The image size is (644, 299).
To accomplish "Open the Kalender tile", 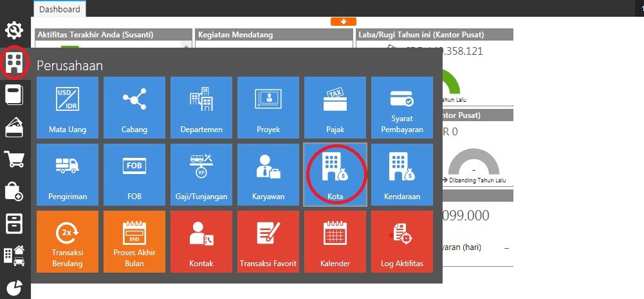I will point(335,242).
